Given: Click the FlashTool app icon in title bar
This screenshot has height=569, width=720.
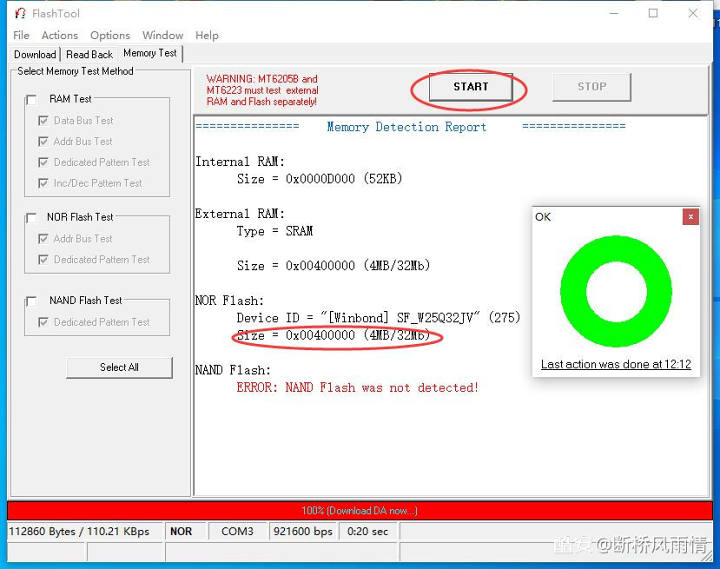Looking at the screenshot, I should (19, 14).
